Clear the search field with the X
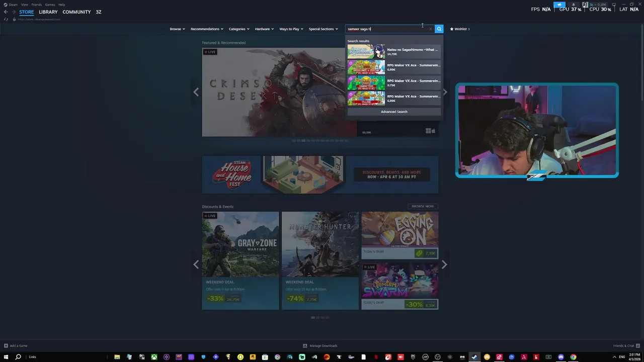 pyautogui.click(x=430, y=29)
